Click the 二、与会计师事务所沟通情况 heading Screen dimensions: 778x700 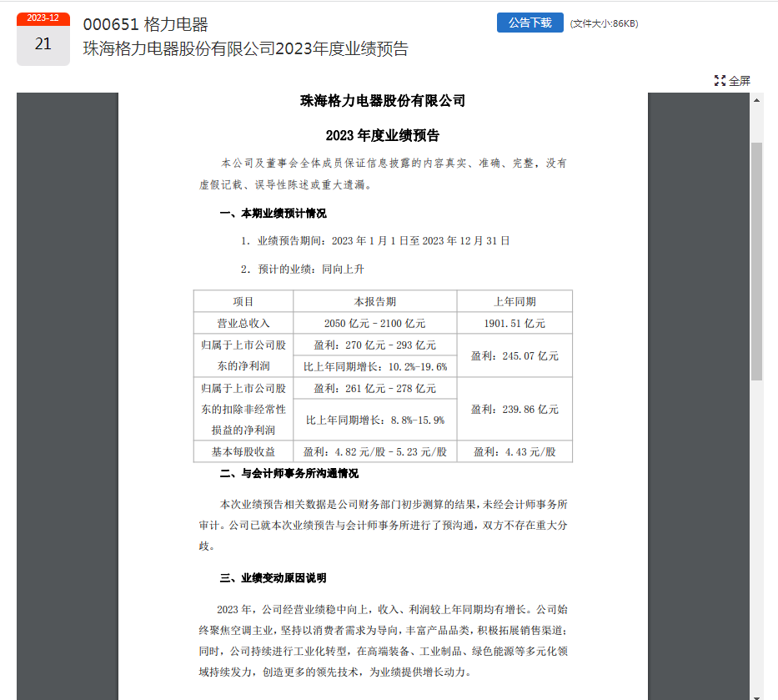pyautogui.click(x=289, y=474)
